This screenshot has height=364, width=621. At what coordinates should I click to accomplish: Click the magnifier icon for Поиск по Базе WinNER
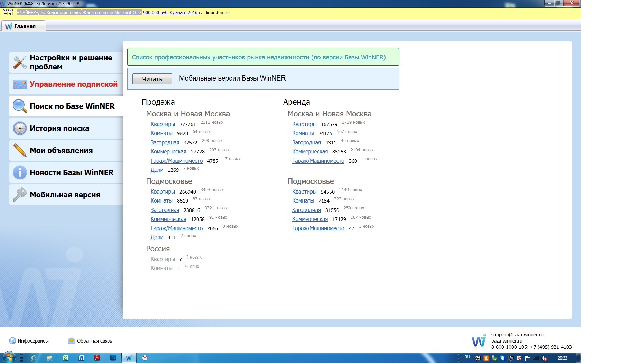[20, 106]
